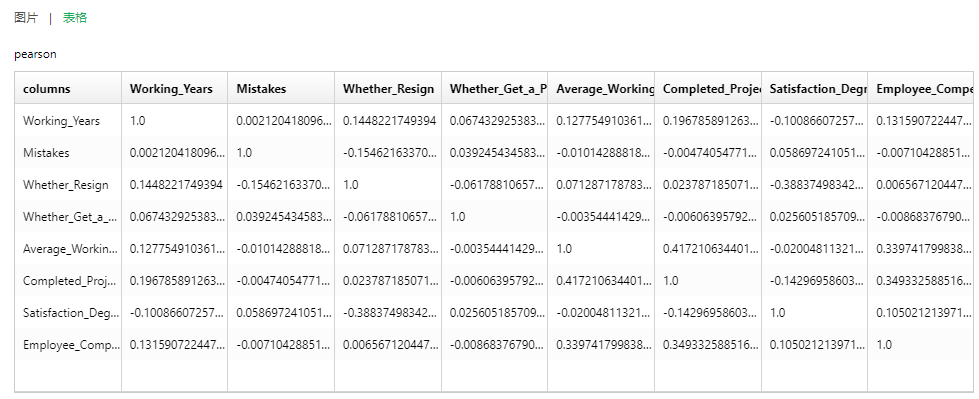The width and height of the screenshot is (979, 399).
Task: Click 0.006567120447... in the Whether_Resign row
Action: [x=924, y=185]
